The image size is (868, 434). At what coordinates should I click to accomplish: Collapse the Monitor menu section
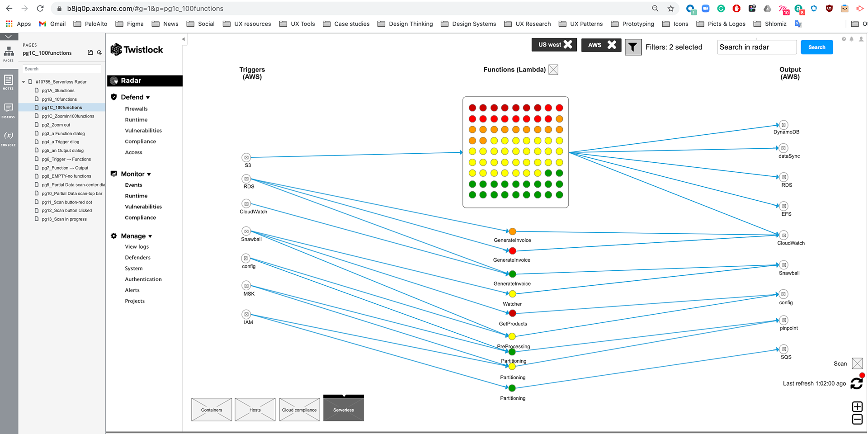coord(149,175)
